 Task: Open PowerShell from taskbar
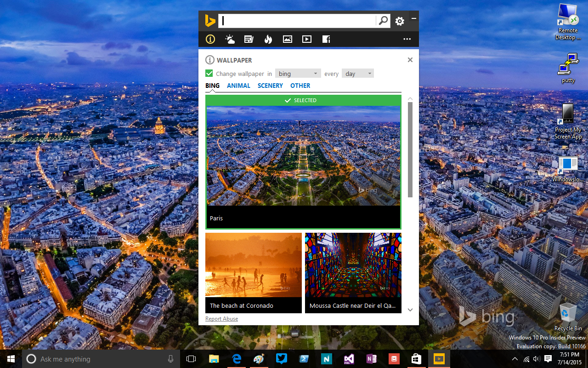pos(304,359)
